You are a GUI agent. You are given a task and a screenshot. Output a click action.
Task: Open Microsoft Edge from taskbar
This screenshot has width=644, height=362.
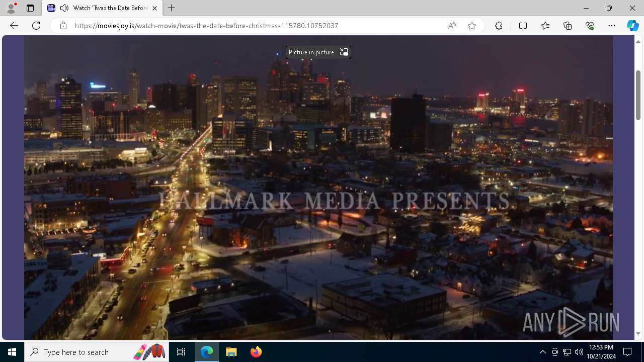click(x=207, y=352)
